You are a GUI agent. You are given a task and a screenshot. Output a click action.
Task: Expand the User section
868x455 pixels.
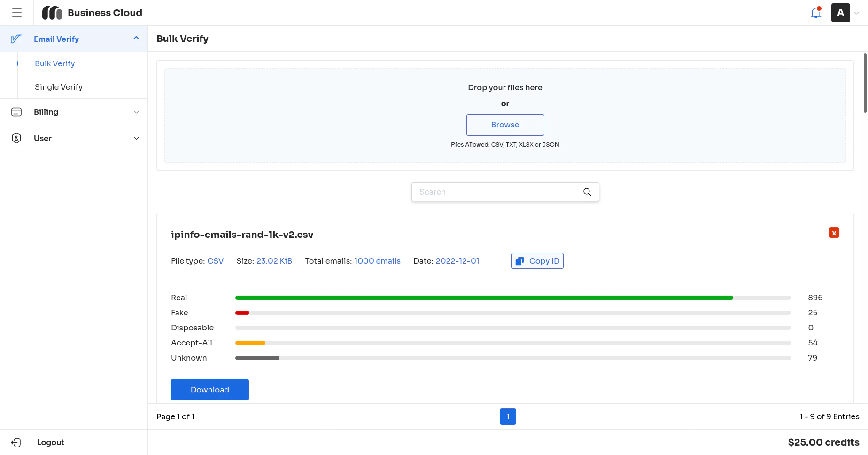click(136, 138)
